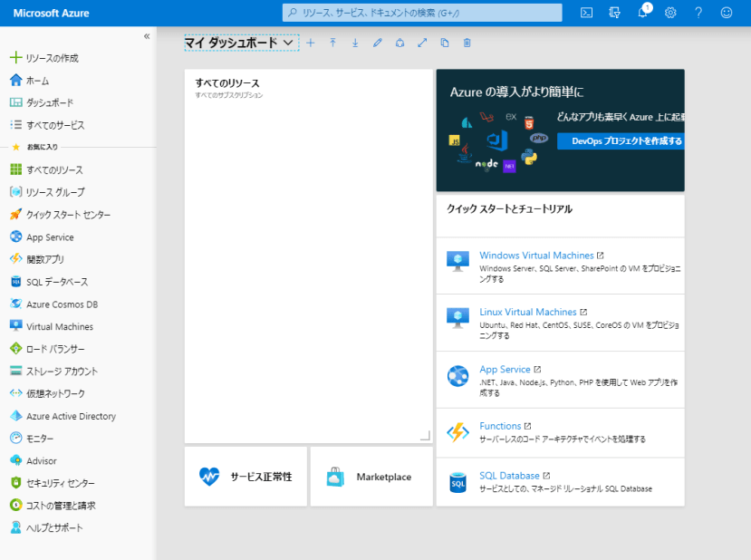Click the Virtual Machines sidebar icon
The height and width of the screenshot is (560, 751).
coord(15,325)
